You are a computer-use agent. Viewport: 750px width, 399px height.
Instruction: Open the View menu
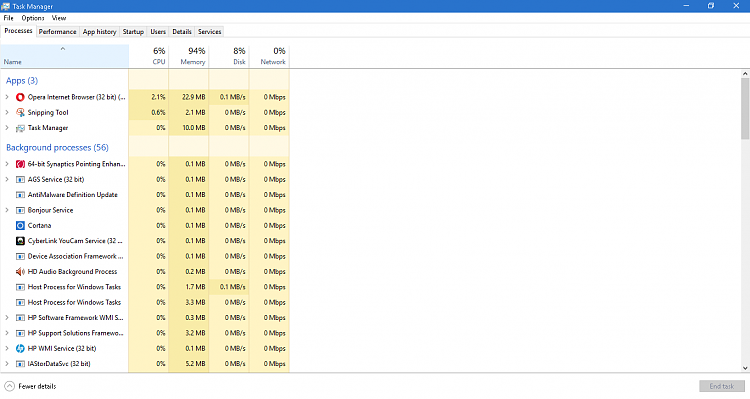click(x=59, y=18)
